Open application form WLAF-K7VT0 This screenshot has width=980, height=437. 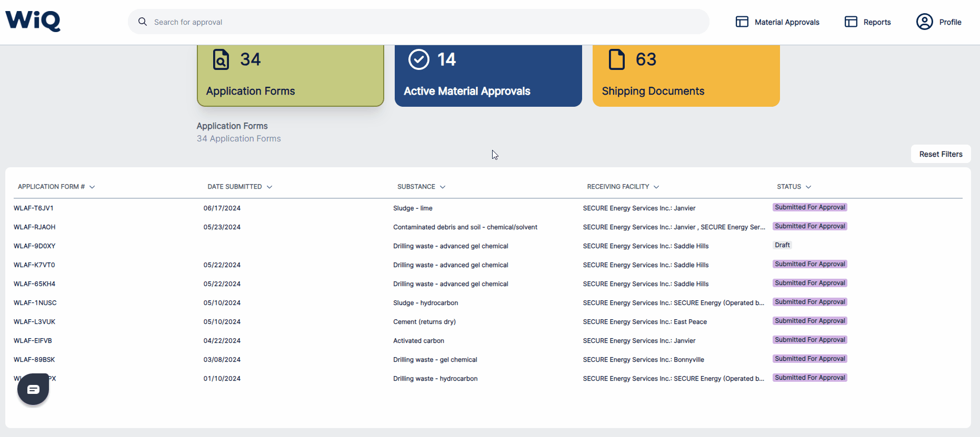tap(34, 265)
